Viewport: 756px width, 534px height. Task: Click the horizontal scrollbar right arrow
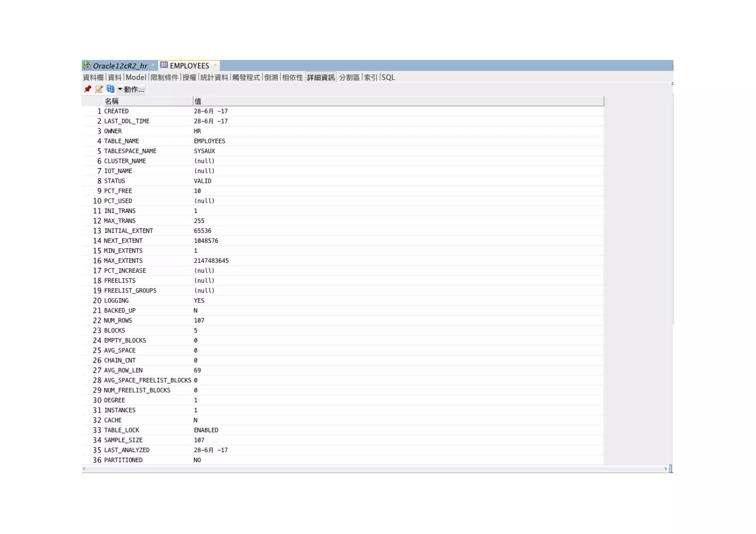[666, 469]
